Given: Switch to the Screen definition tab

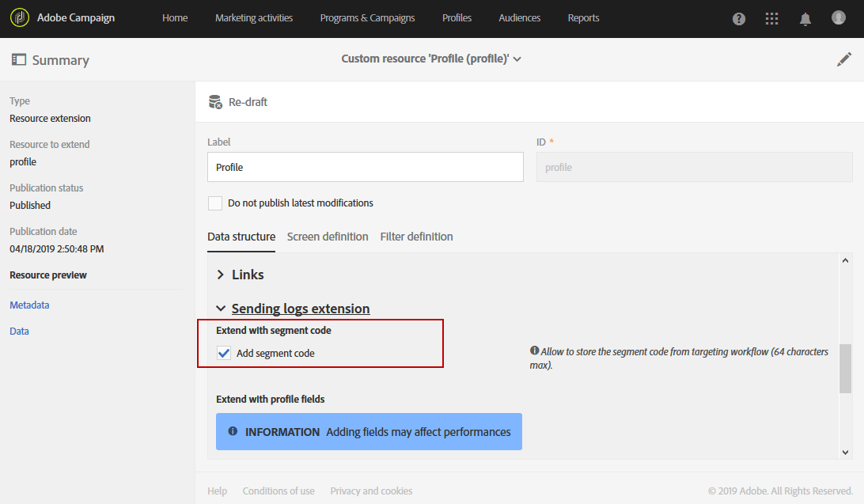Looking at the screenshot, I should pyautogui.click(x=328, y=236).
